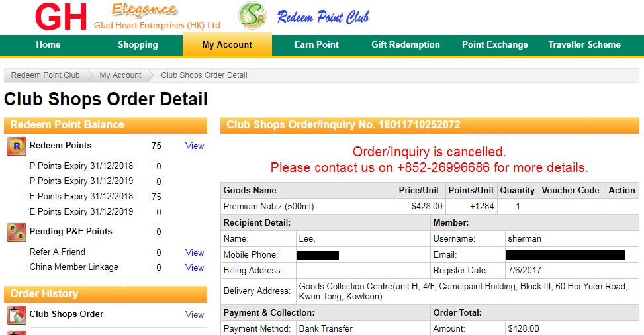The image size is (644, 335).
Task: Select the My Account tab
Action: click(x=227, y=45)
